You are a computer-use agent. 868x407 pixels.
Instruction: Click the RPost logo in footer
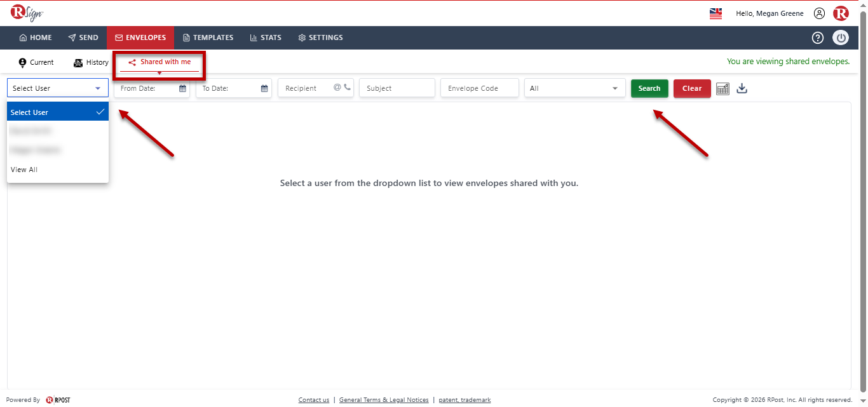click(58, 400)
